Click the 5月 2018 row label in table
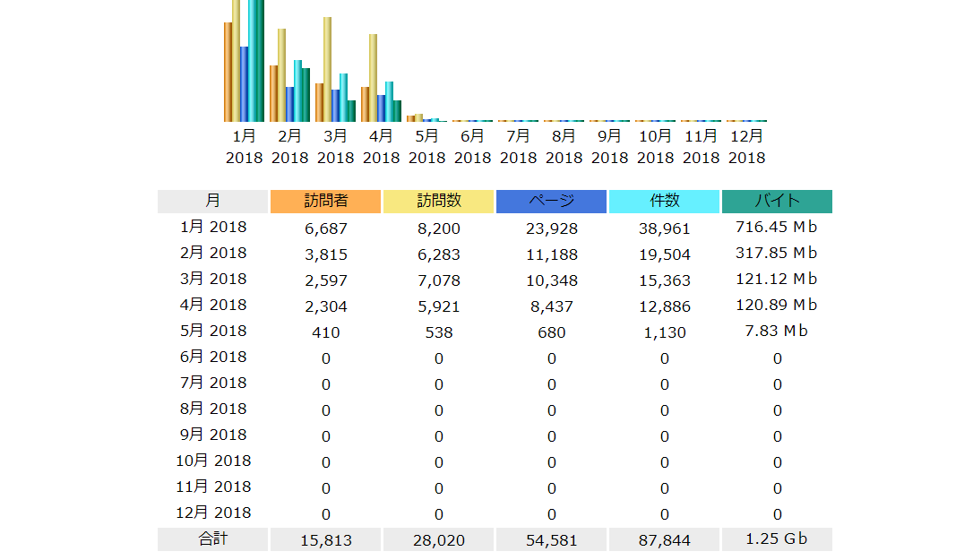The height and width of the screenshot is (560, 973). 213,332
